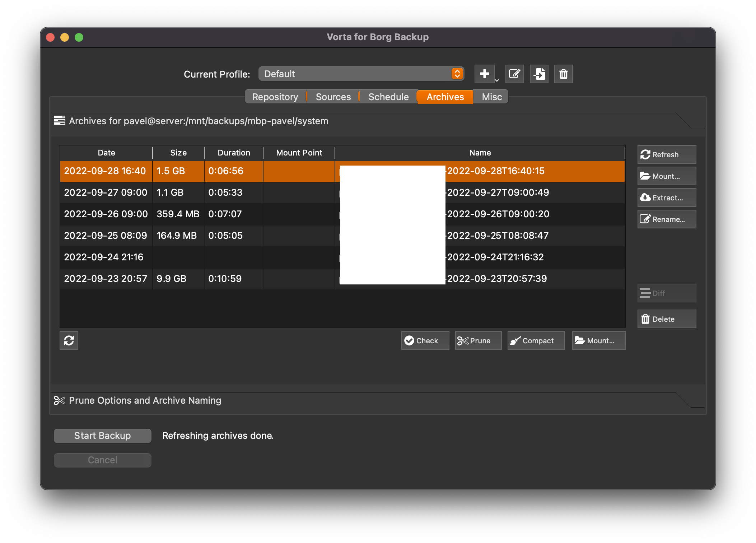
Task: Click the add profile plus icon
Action: point(484,74)
